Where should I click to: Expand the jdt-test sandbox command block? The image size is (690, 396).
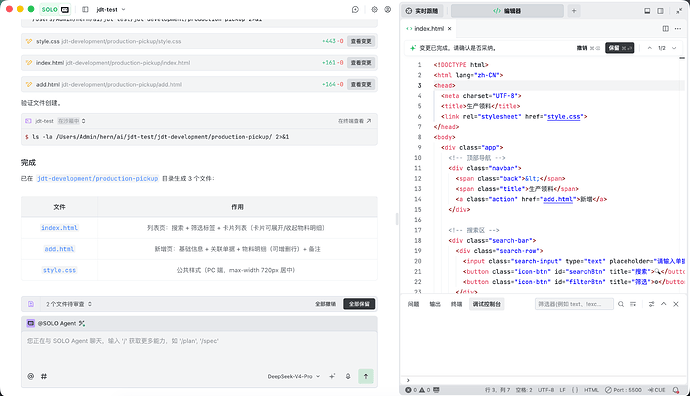(x=84, y=121)
